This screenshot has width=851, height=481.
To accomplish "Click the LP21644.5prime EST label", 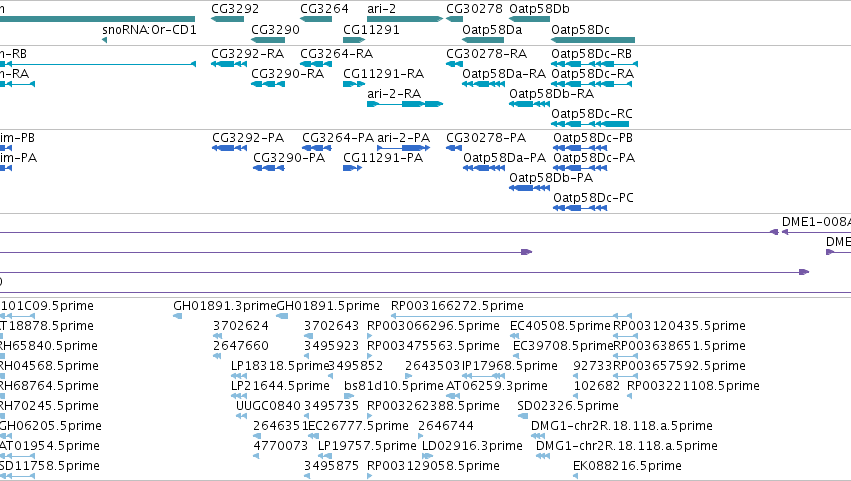I will pyautogui.click(x=280, y=386).
